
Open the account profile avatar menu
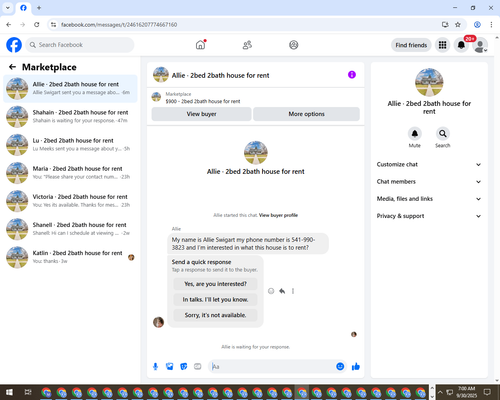[x=480, y=45]
